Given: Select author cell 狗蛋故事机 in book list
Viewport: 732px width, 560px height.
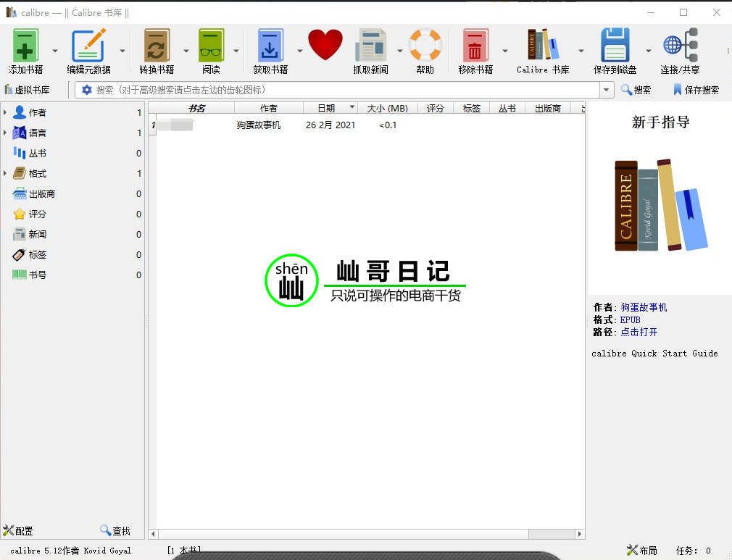Looking at the screenshot, I should click(x=259, y=125).
